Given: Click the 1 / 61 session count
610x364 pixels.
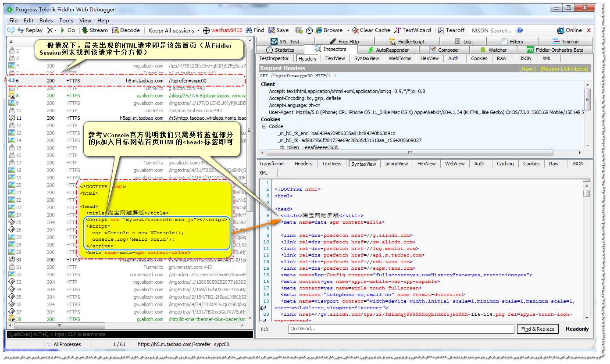Looking at the screenshot, I should (x=119, y=344).
